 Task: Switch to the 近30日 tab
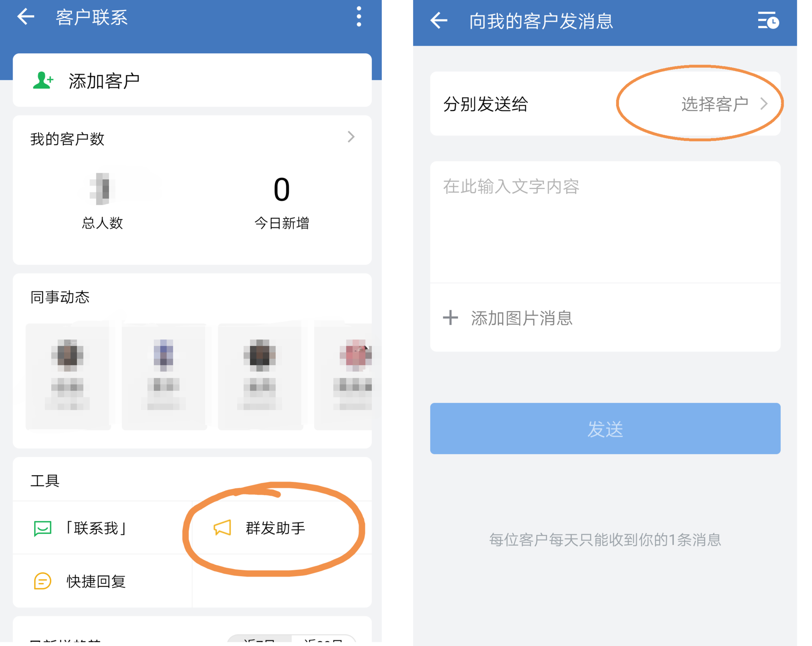pos(323,641)
